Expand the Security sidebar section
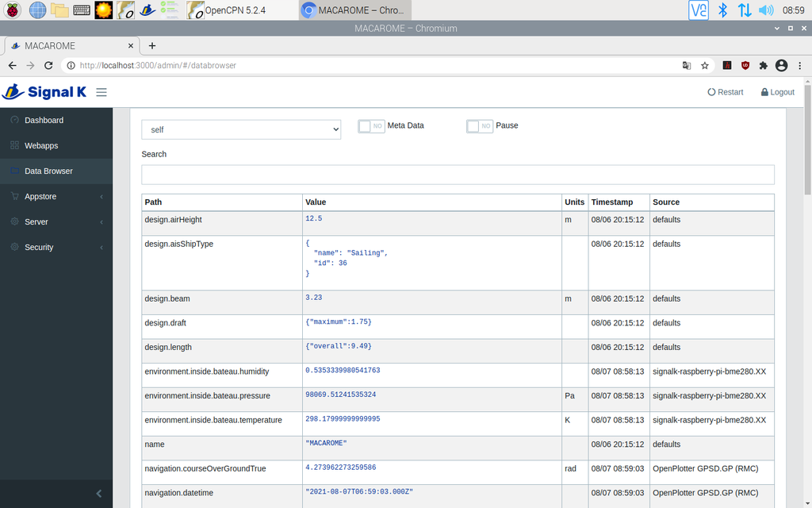The width and height of the screenshot is (812, 508). pyautogui.click(x=56, y=248)
